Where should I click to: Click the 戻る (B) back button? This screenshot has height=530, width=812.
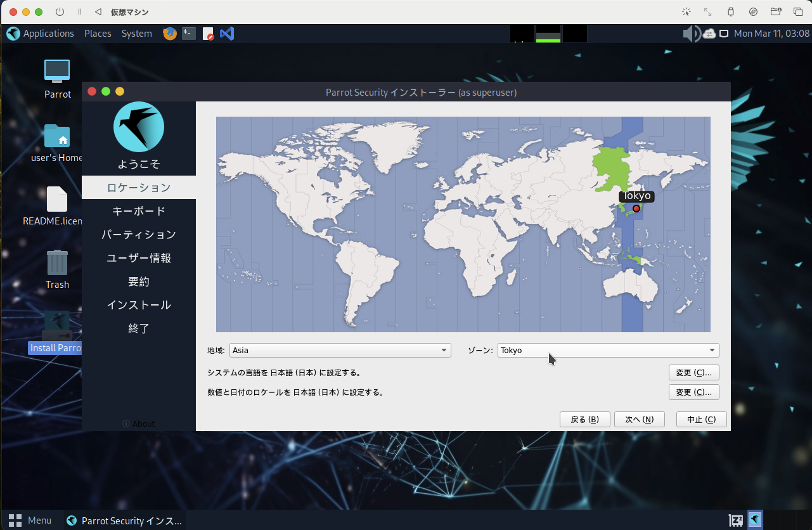(584, 420)
